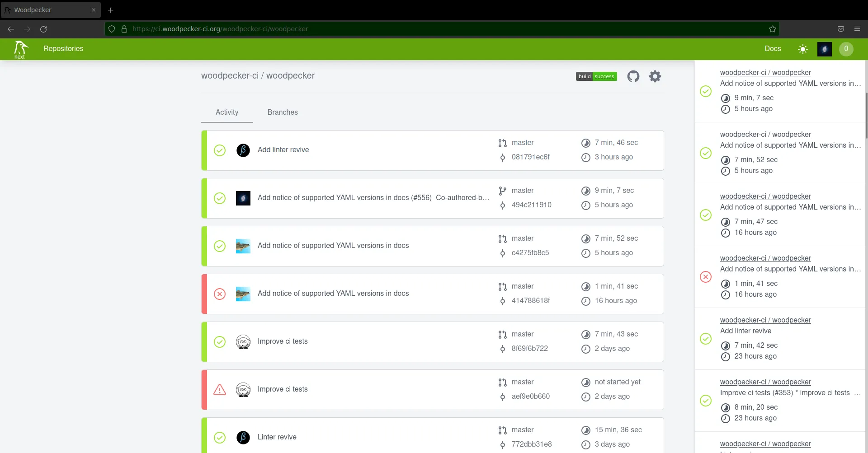Viewport: 868px width, 453px height.
Task: Click the warning icon on Improve ci tests
Action: pyautogui.click(x=220, y=389)
